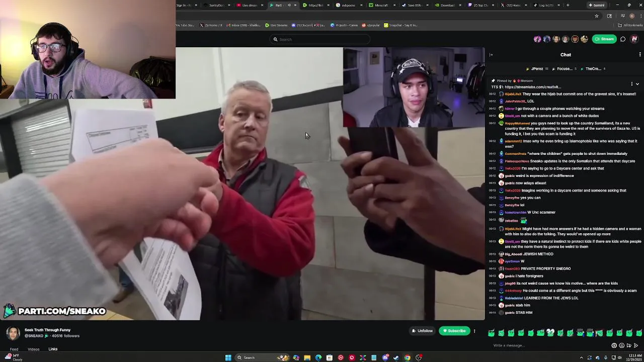Viewport: 644px width, 362px height.
Task: Open r/popular Reddit bookmark
Action: [x=371, y=25]
